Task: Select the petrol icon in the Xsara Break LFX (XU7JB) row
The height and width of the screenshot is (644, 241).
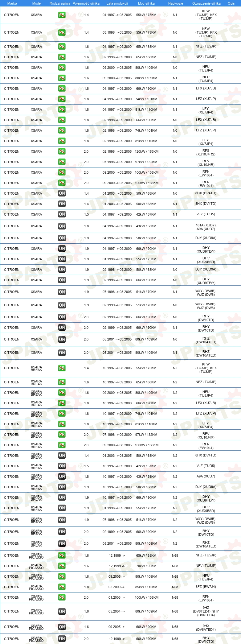Action: click(62, 403)
